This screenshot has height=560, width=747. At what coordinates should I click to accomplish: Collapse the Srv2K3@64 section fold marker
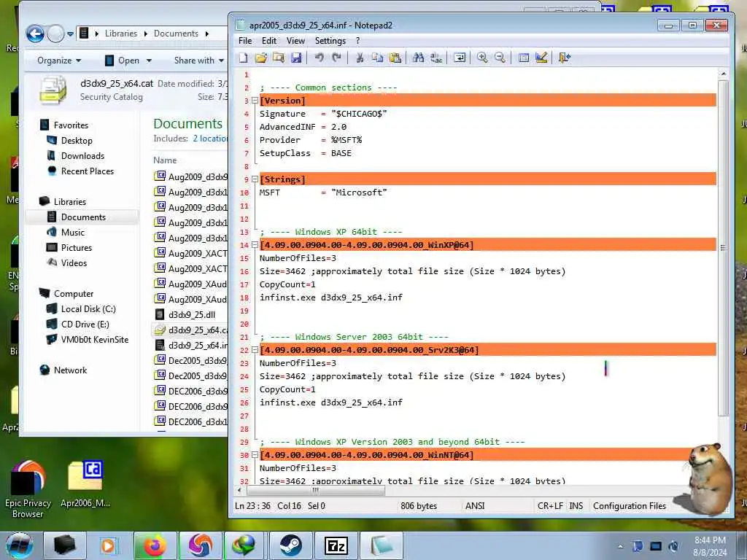[x=255, y=350]
